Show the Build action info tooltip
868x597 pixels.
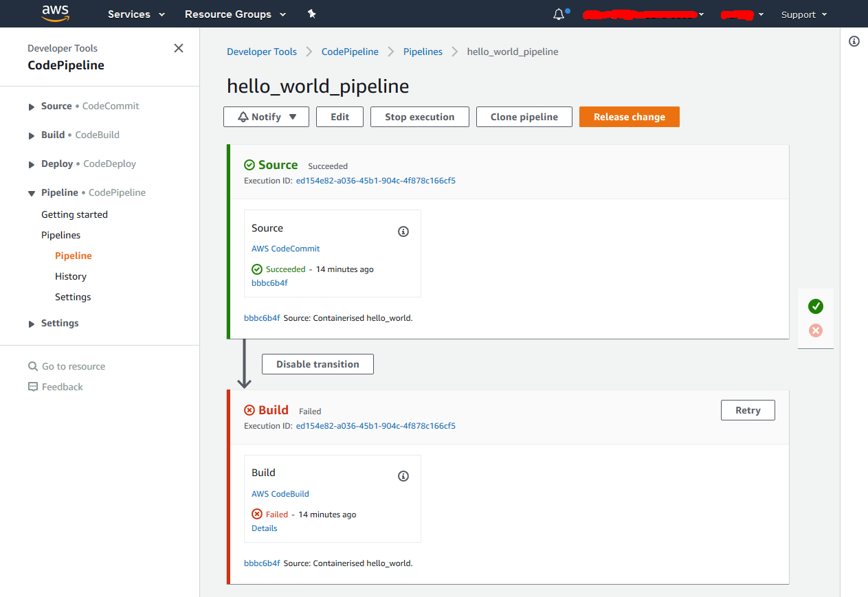pyautogui.click(x=403, y=476)
